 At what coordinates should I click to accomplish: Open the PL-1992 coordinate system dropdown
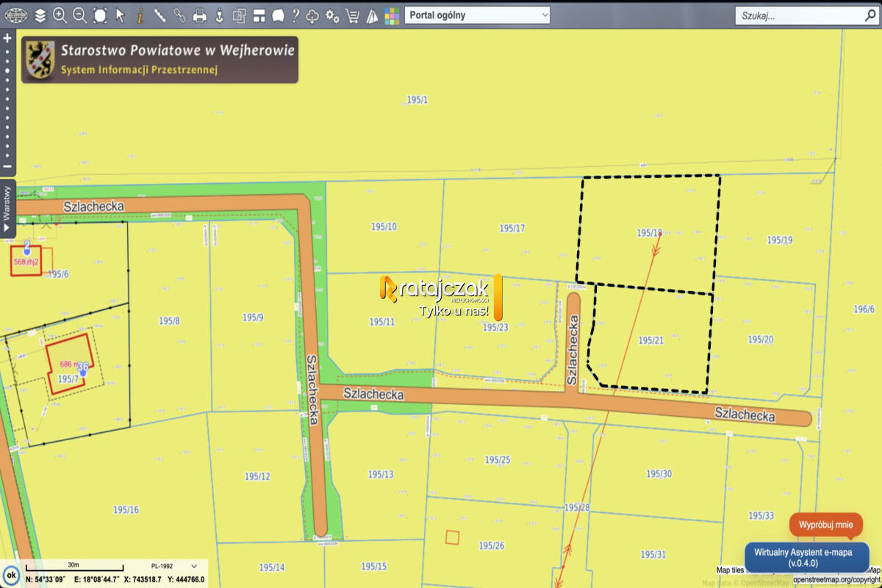174,566
